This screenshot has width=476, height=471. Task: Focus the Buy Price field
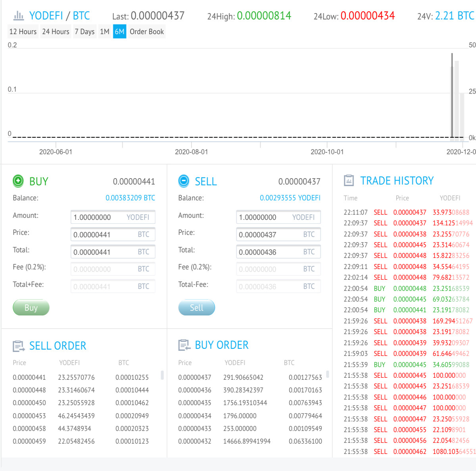pyautogui.click(x=113, y=235)
